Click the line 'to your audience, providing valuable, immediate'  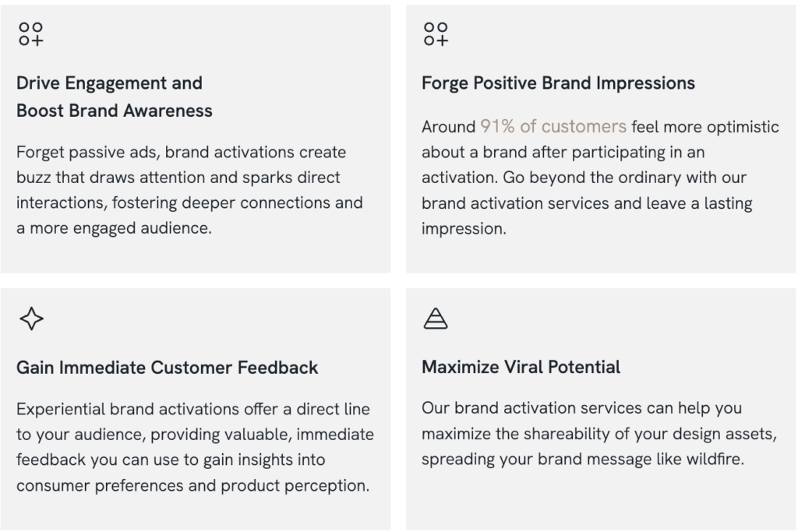[195, 435]
